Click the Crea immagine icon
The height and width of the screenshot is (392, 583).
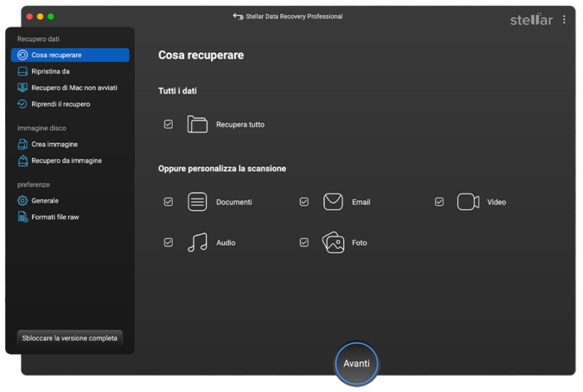click(23, 145)
